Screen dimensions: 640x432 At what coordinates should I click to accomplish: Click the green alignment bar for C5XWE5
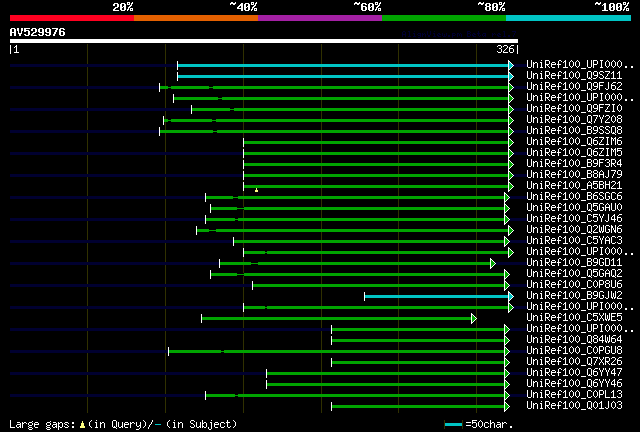[x=336, y=318]
